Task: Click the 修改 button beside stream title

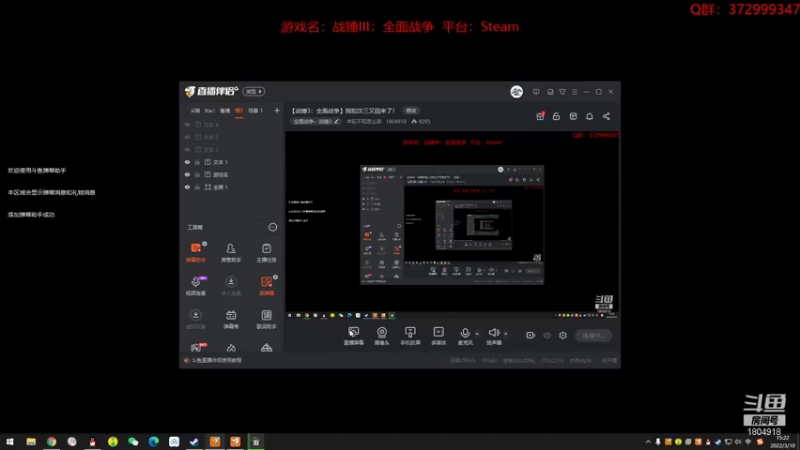Action: [x=411, y=111]
